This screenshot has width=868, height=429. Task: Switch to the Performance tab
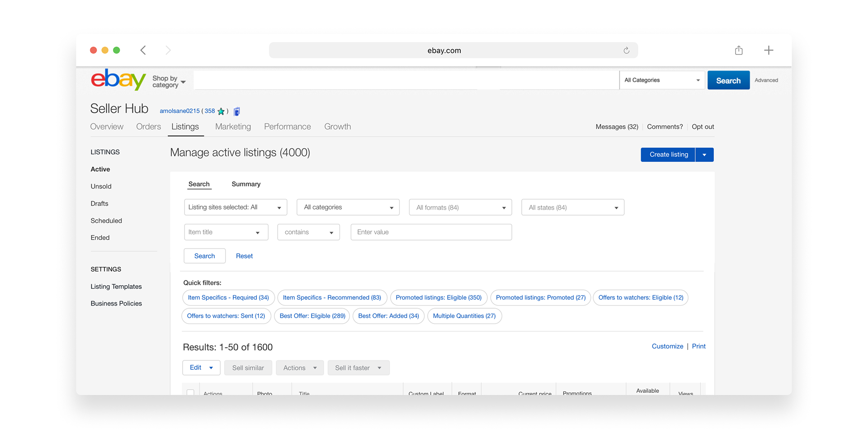288,127
